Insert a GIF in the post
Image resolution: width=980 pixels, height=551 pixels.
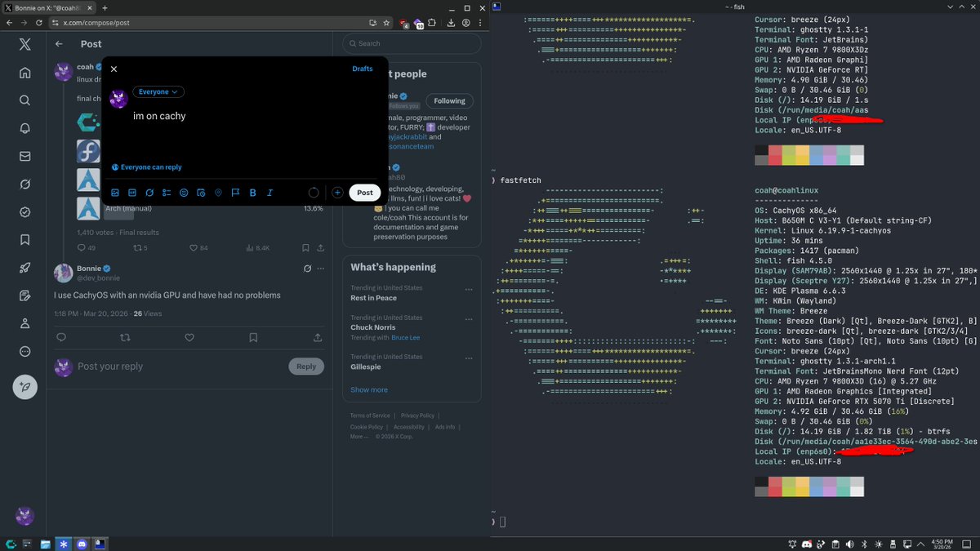(x=132, y=193)
